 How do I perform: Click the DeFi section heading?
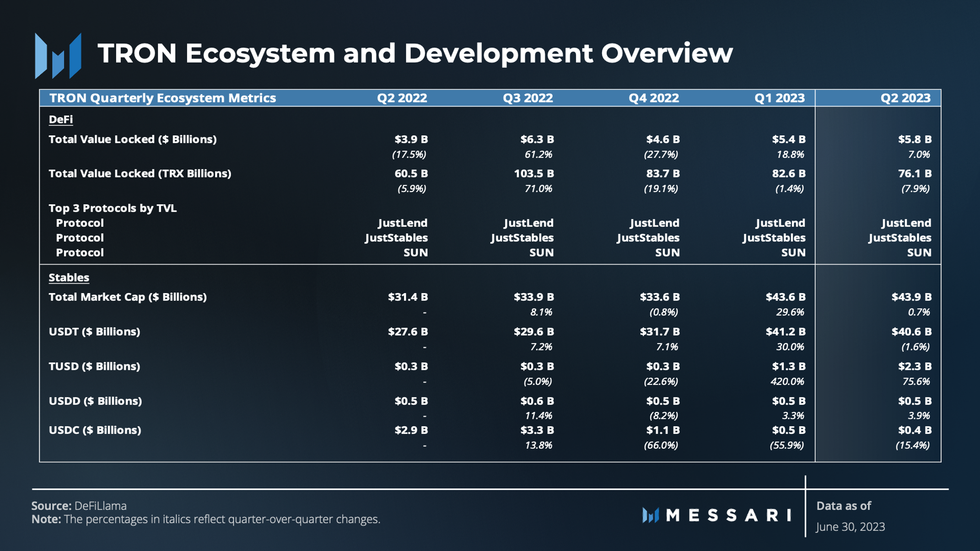tap(61, 119)
